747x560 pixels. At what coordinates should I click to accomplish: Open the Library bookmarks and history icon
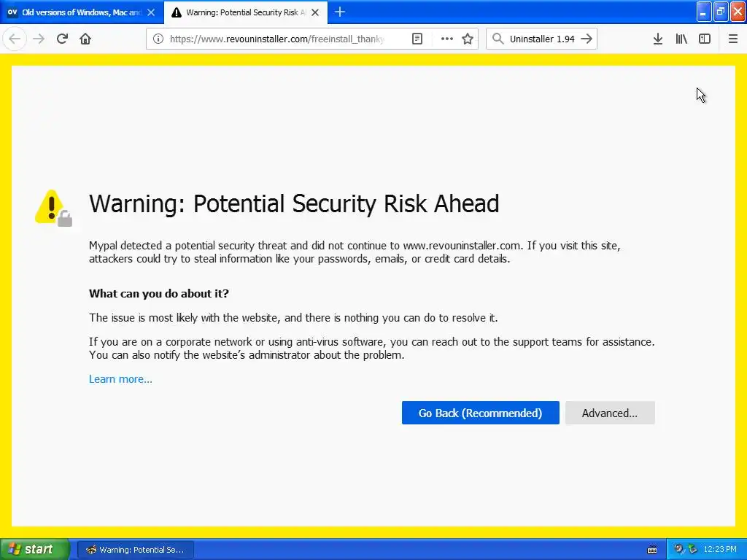click(x=681, y=39)
